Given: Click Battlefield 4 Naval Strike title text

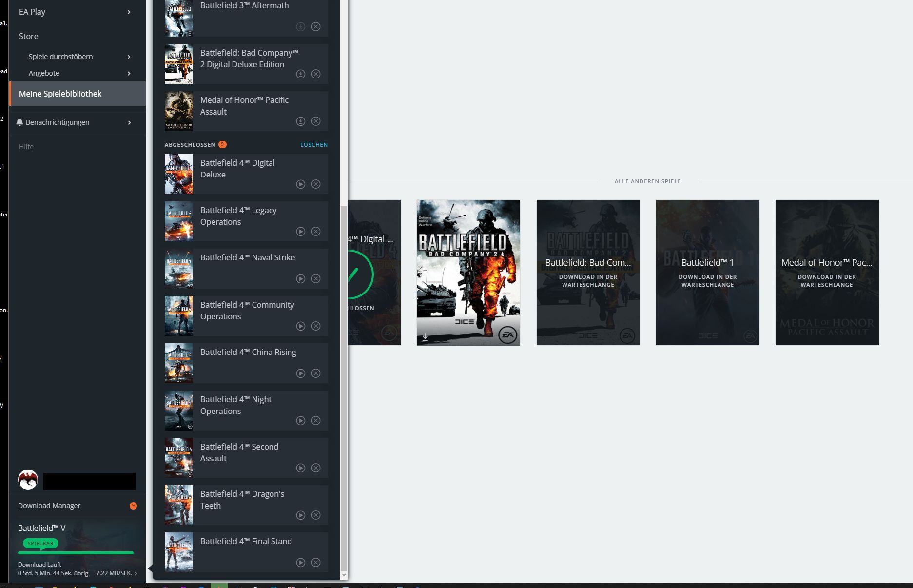Looking at the screenshot, I should pyautogui.click(x=248, y=257).
